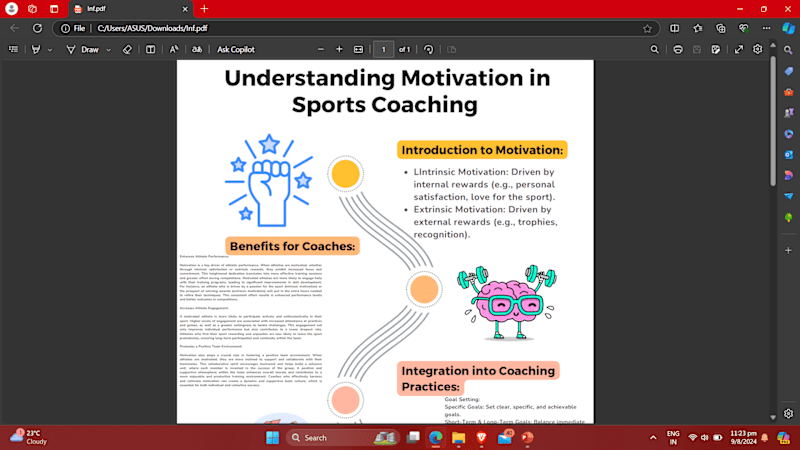The image size is (800, 450).
Task: Open Split screen
Action: tap(674, 28)
